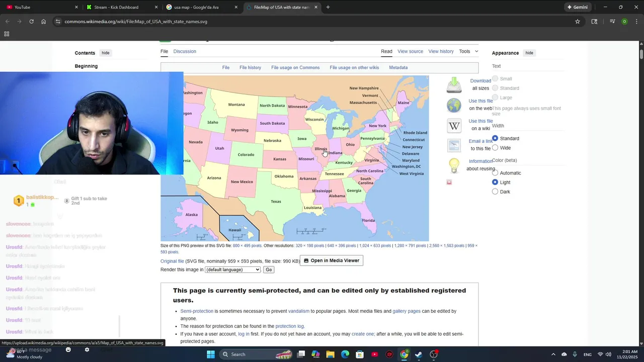Click the Gemini button in the title bar
Viewport: 644px width, 362px height.
(x=577, y=7)
